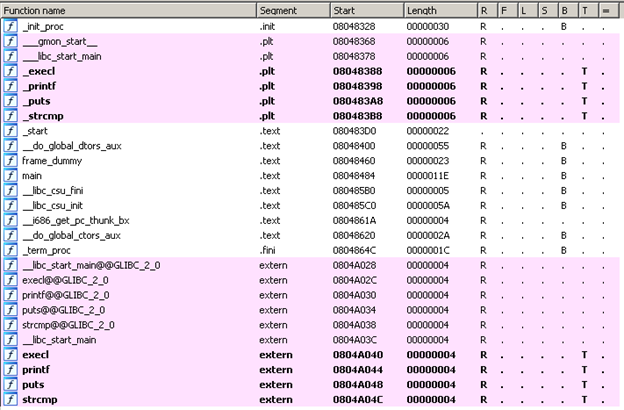Click the function icon beside main
The image size is (624, 410).
10,175
